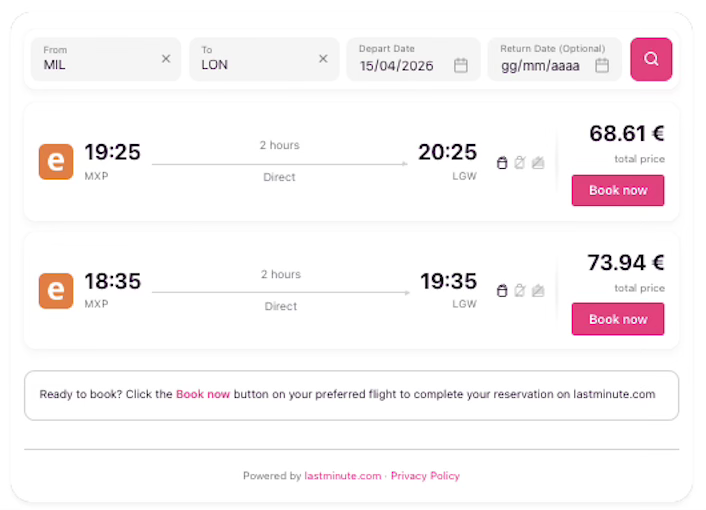Open the lastminute.com link in the footer
Image resolution: width=706 pixels, height=510 pixels.
[x=343, y=476]
